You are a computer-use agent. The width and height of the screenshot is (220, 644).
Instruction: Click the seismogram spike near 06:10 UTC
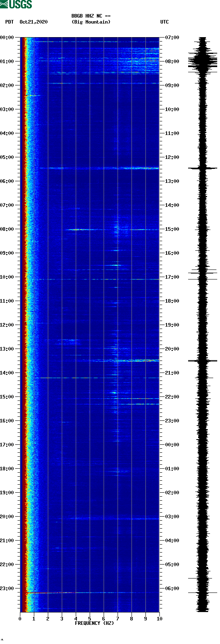203,592
